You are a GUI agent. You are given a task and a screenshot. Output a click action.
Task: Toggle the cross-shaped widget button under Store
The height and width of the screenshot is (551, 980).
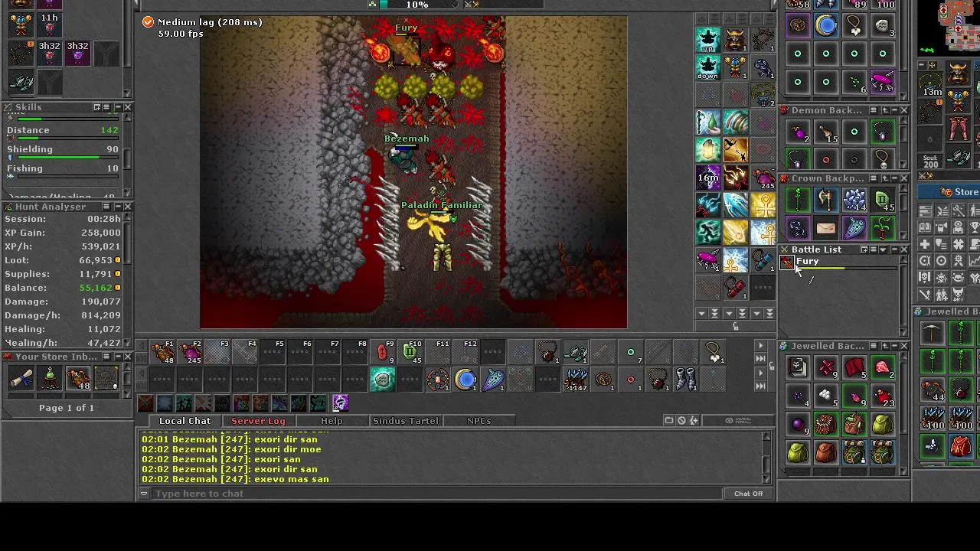925,244
